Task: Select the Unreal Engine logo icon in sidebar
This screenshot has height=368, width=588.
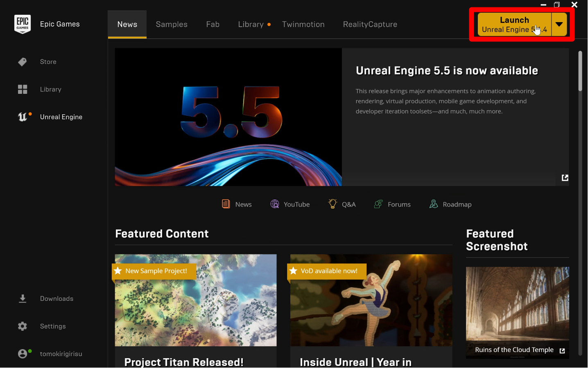Action: [23, 117]
